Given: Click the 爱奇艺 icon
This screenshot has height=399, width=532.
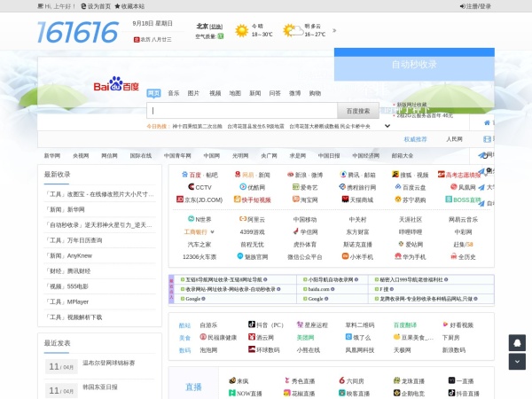Looking at the screenshot, I should [296, 187].
